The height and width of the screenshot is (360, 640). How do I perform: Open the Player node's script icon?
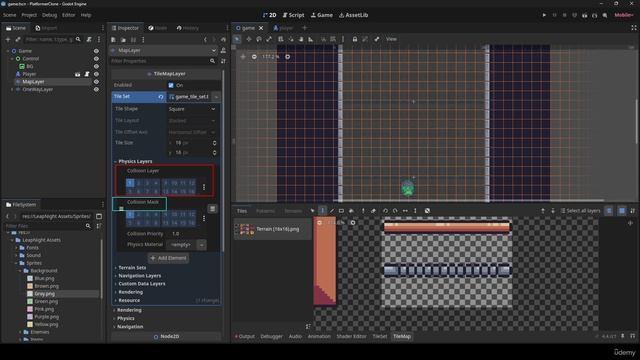coord(87,74)
